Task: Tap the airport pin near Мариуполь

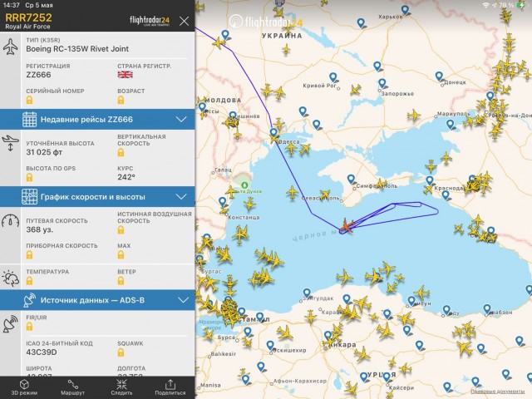Action: click(451, 124)
